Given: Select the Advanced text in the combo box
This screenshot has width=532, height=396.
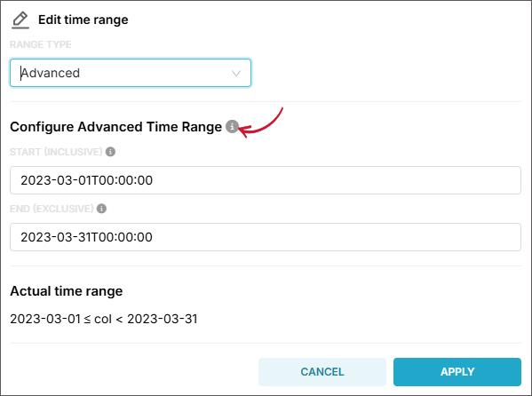Looking at the screenshot, I should point(51,73).
